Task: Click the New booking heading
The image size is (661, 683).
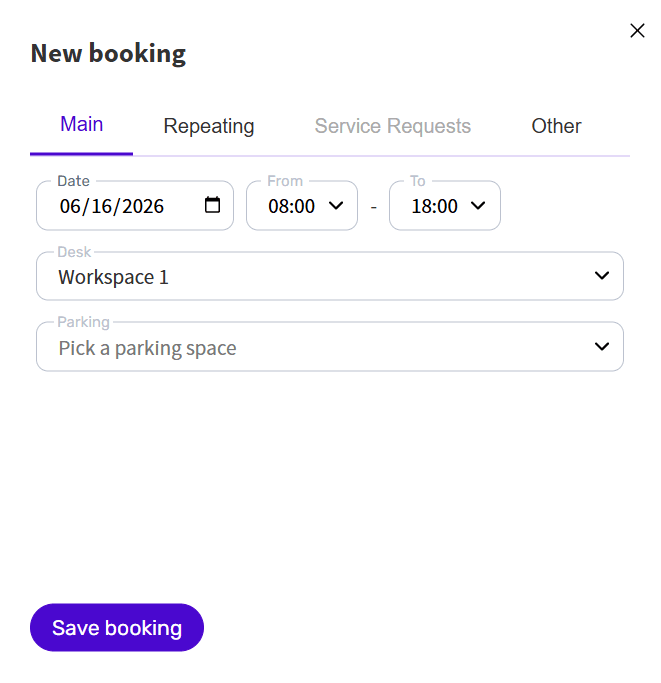Action: point(108,54)
